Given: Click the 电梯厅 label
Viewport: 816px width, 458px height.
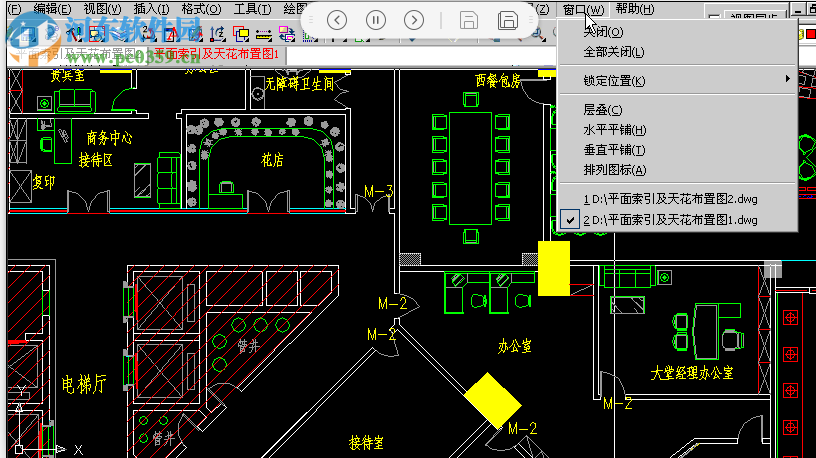Looking at the screenshot, I should click(84, 385).
